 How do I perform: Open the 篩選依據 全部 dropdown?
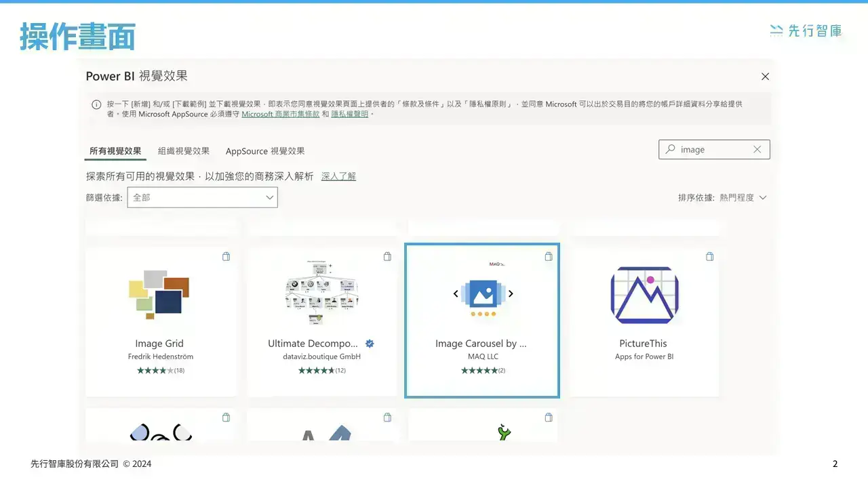coord(202,197)
